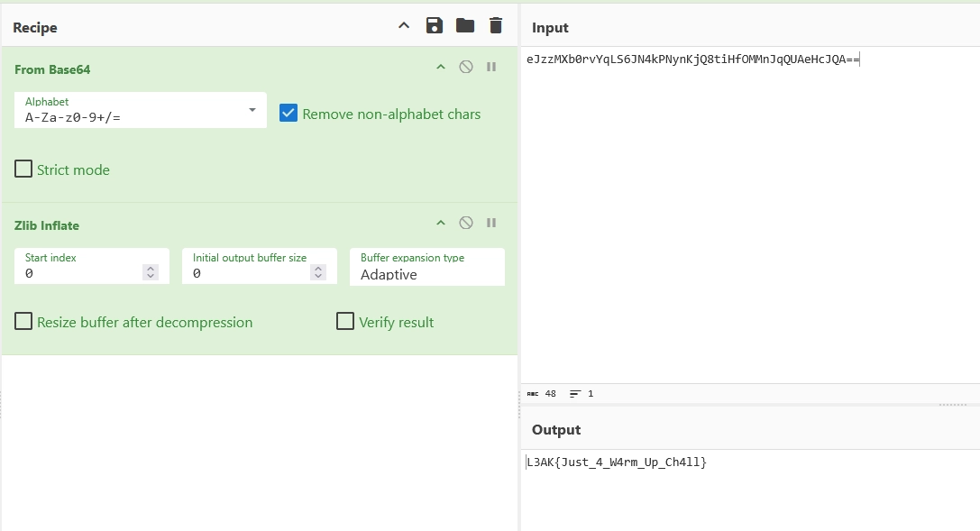Collapse the Recipe pane chevron
The width and height of the screenshot is (980, 531).
(x=404, y=26)
